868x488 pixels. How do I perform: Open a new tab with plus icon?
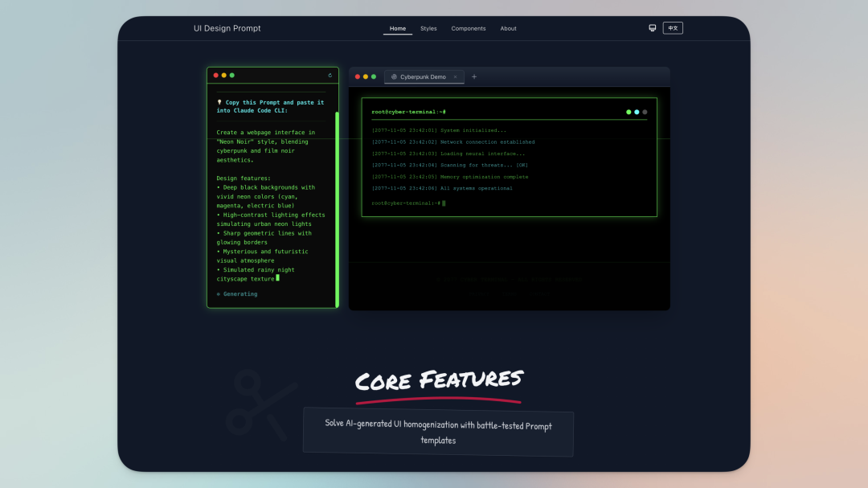coord(474,77)
